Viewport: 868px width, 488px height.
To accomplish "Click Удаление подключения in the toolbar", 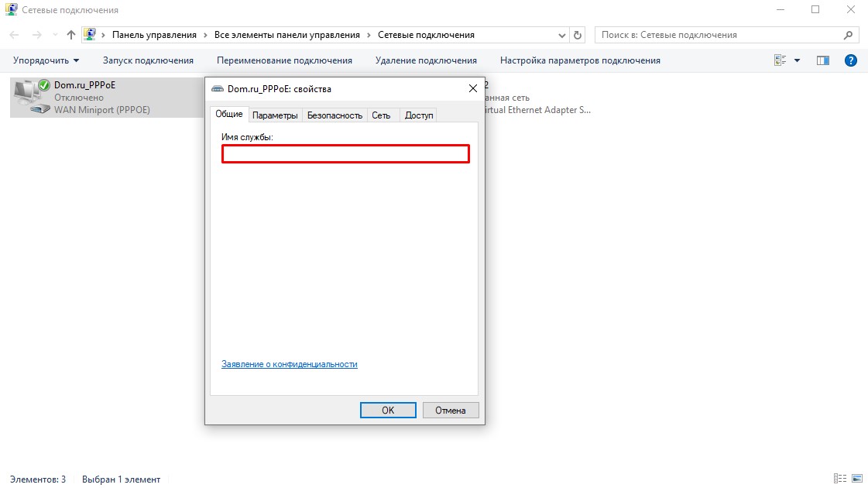I will point(426,60).
